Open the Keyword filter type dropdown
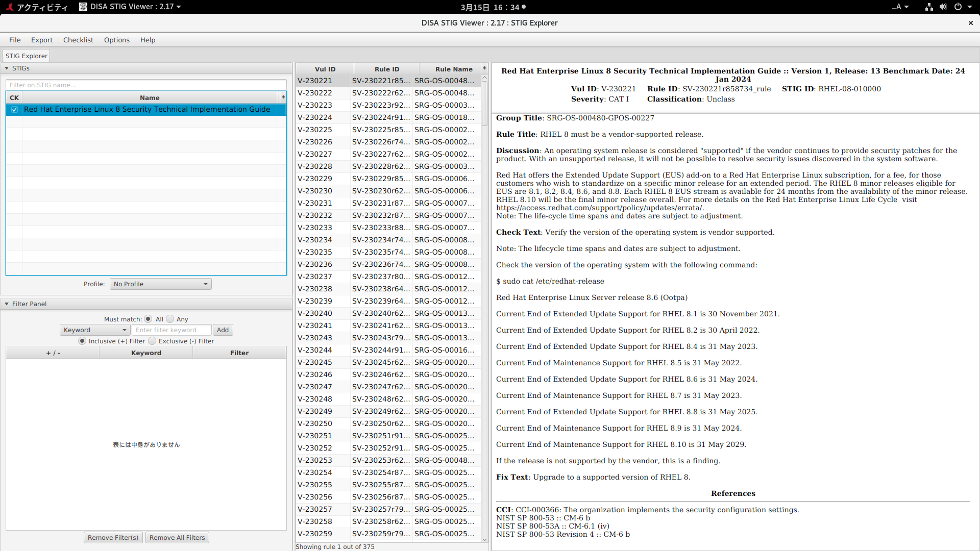Screen dimensions: 980x551 tap(95, 330)
